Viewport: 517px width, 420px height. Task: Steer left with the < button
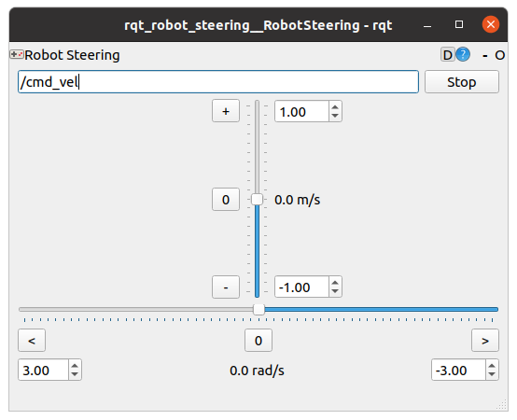pos(32,341)
